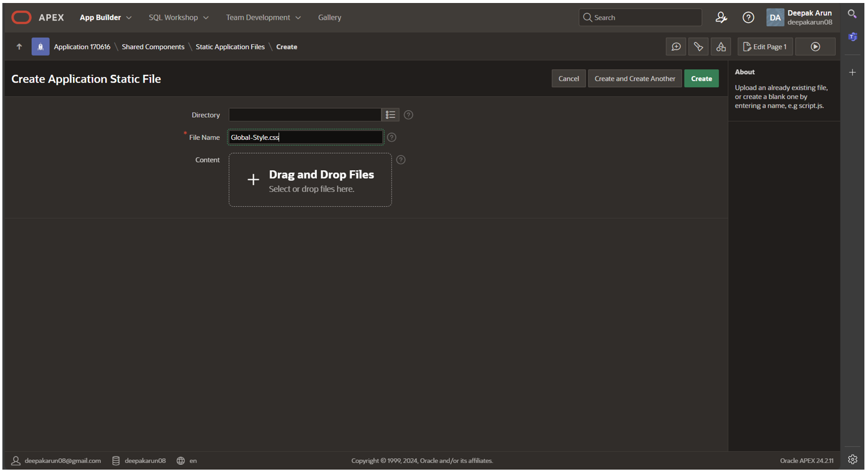Open the Help question mark menu
Image resolution: width=868 pixels, height=475 pixels.
tap(748, 17)
